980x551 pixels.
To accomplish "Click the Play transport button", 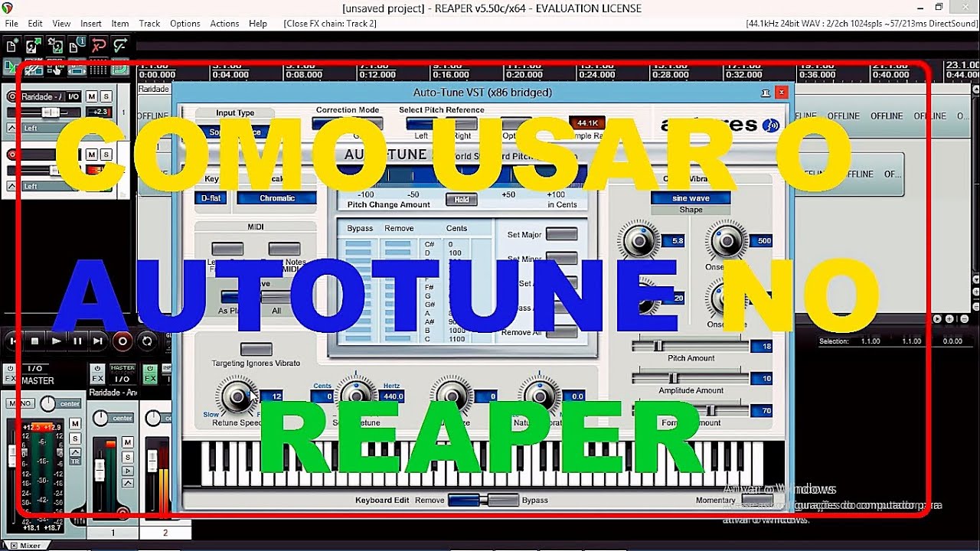I will click(57, 341).
